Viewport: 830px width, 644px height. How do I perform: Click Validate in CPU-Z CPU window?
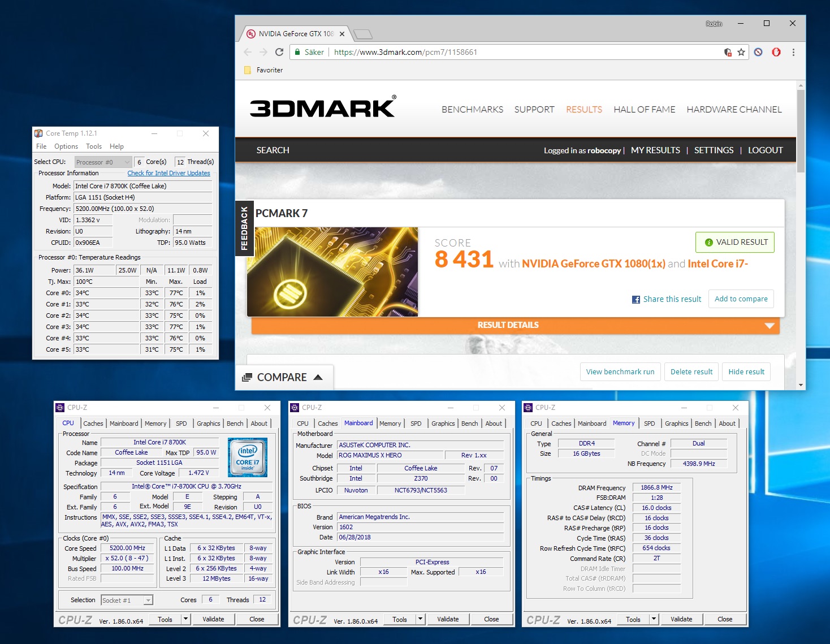point(213,619)
